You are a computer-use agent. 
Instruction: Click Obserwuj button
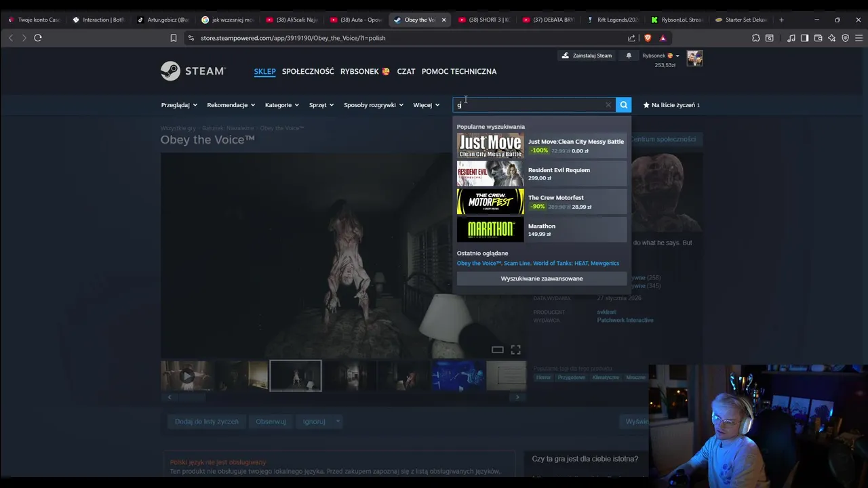coord(271,422)
